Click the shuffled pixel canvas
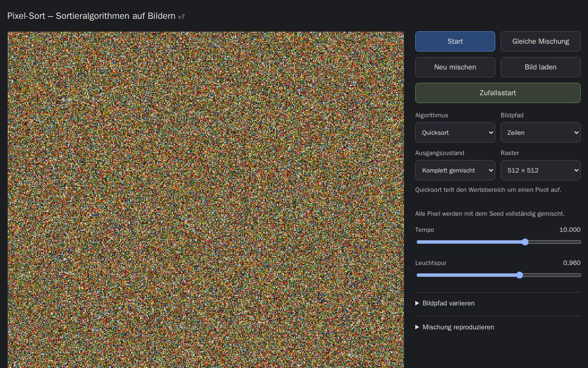 pos(206,200)
